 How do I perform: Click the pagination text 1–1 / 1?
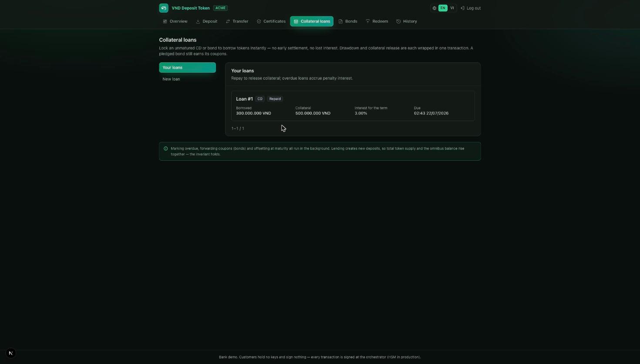point(238,128)
